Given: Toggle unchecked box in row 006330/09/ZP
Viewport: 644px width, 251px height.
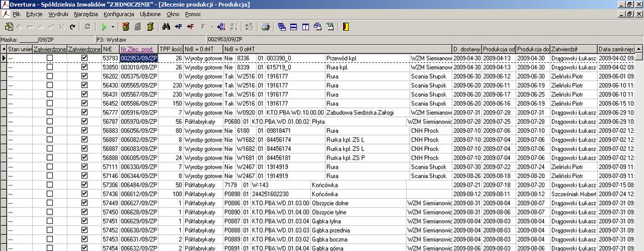Looking at the screenshot, I should point(50,167).
